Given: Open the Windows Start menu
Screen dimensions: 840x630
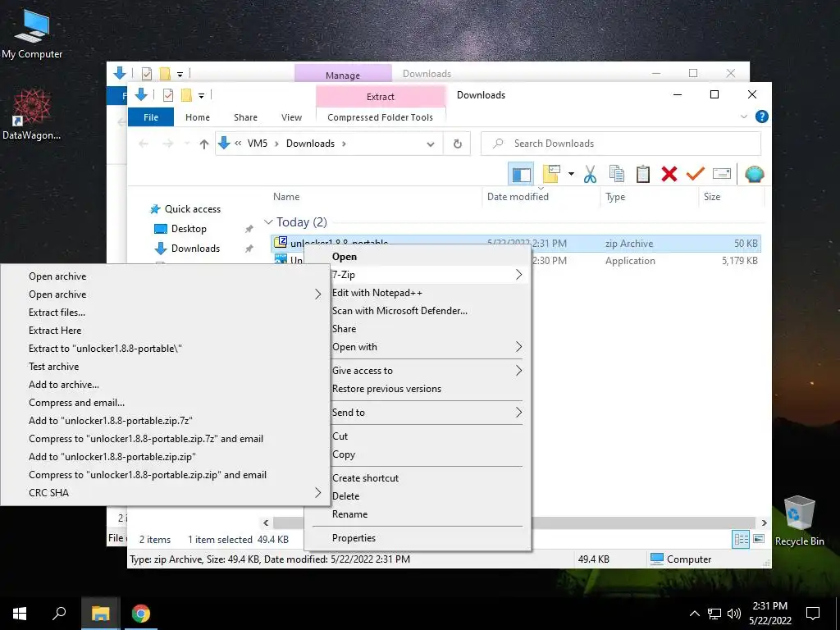Looking at the screenshot, I should coord(20,613).
